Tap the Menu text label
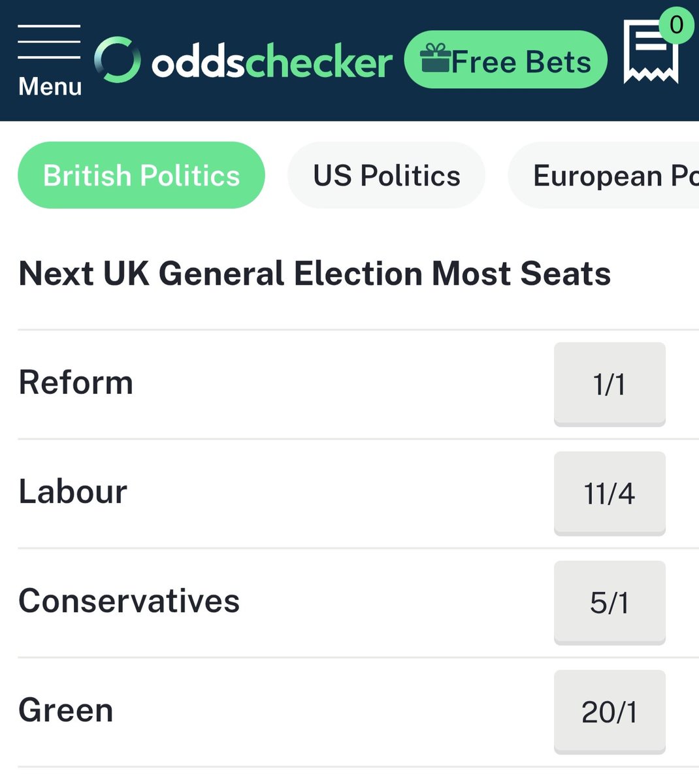This screenshot has width=699, height=784. pos(50,86)
